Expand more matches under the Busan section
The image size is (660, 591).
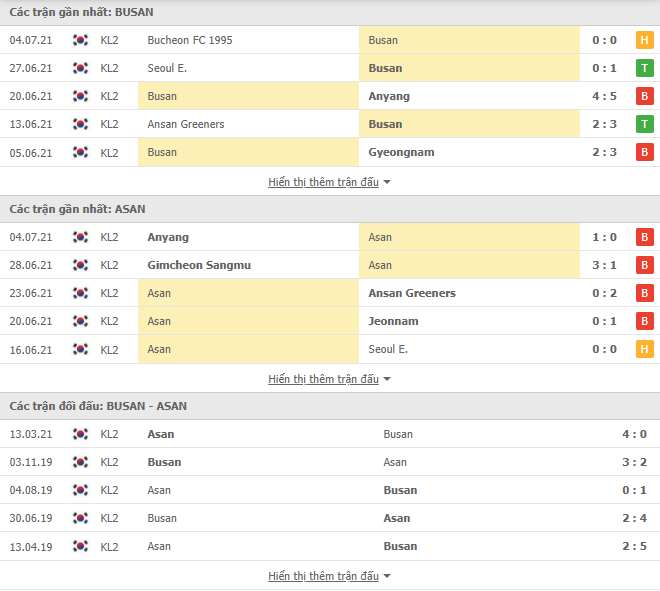(329, 182)
